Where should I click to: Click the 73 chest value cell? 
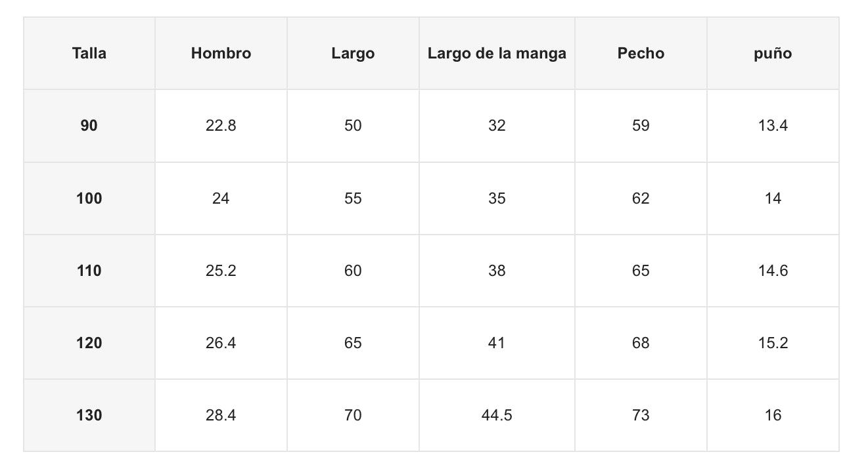(x=641, y=415)
